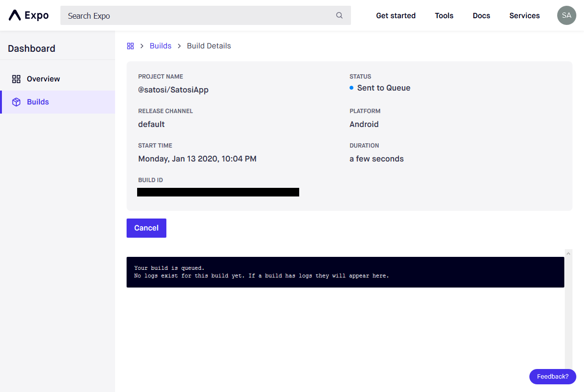The image size is (584, 392).
Task: Click the dashboard grid icon in breadcrumb
Action: click(x=130, y=46)
